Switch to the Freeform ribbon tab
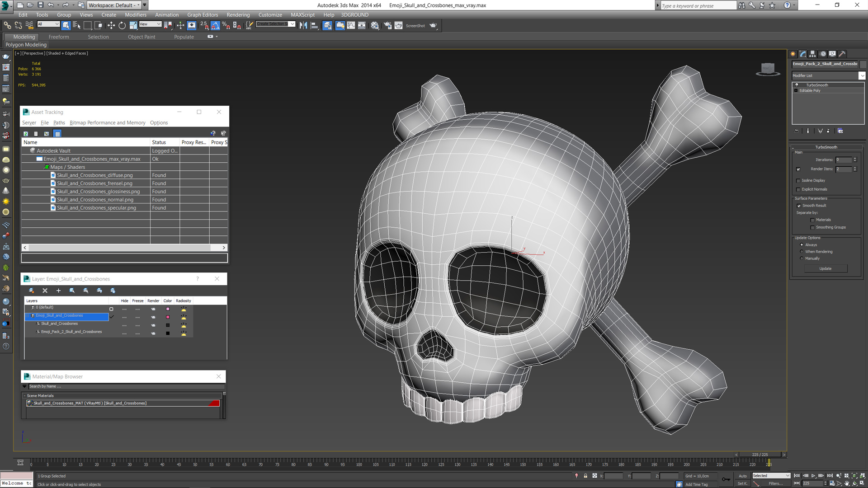The width and height of the screenshot is (868, 488). point(59,37)
